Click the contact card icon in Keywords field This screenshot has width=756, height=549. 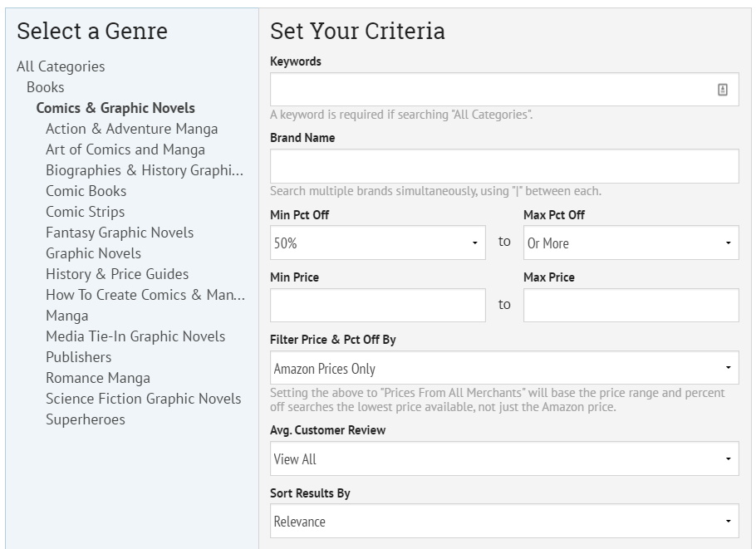722,90
